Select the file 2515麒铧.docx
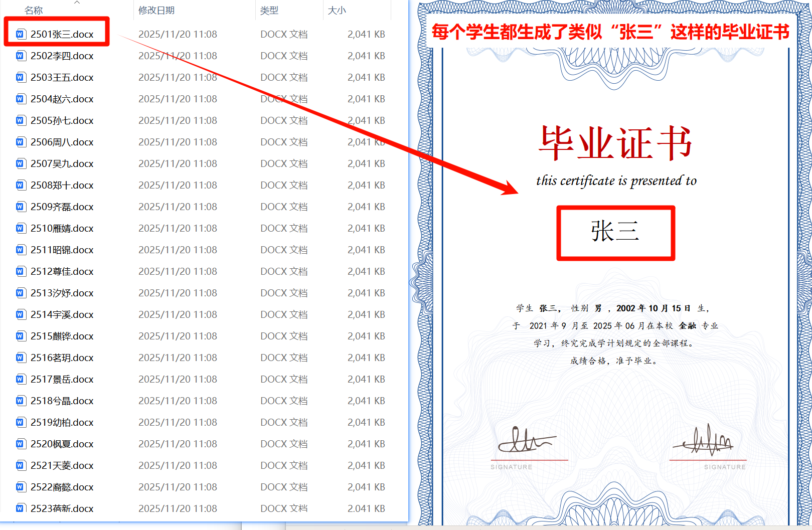Screen dimensions: 812x530 [60, 336]
